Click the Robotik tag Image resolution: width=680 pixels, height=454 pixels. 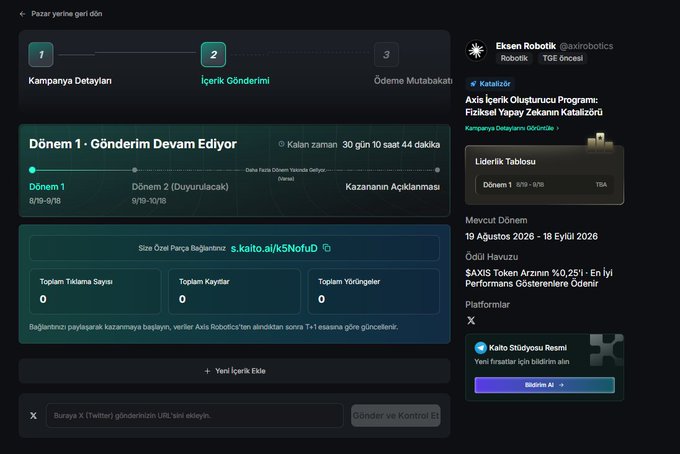coord(514,58)
